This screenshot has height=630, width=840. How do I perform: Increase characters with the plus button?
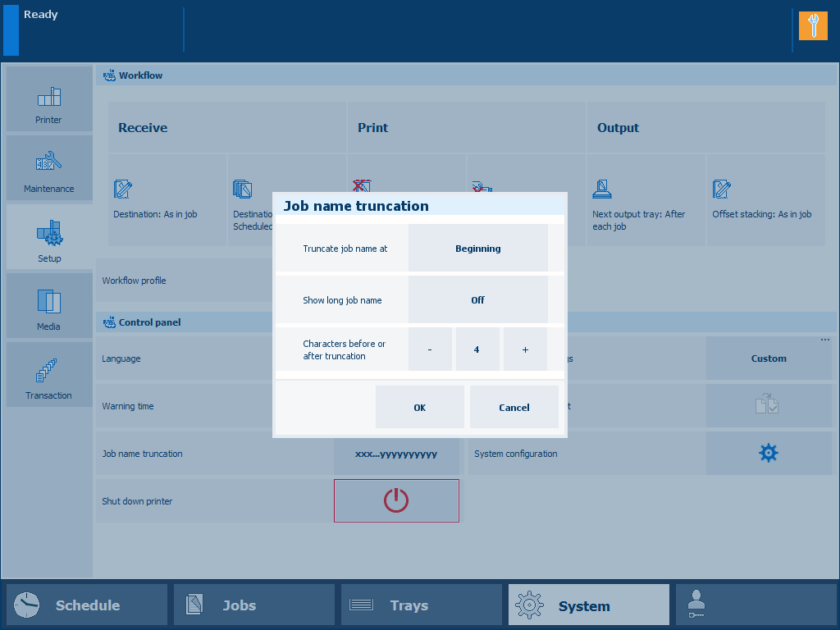(x=525, y=349)
